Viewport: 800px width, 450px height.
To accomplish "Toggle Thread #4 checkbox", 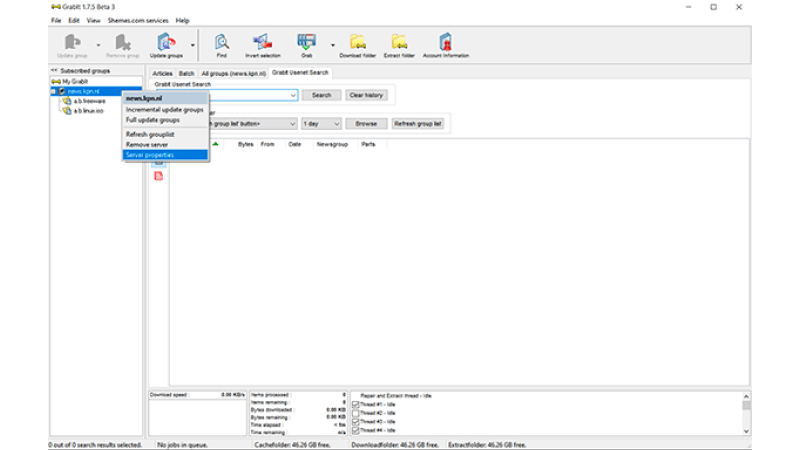I will [356, 431].
